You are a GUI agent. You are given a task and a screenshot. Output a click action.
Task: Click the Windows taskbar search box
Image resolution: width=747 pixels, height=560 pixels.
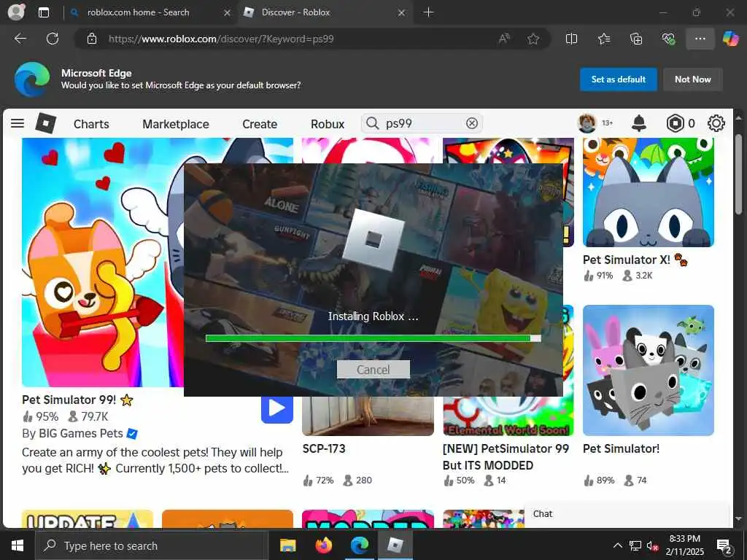150,545
